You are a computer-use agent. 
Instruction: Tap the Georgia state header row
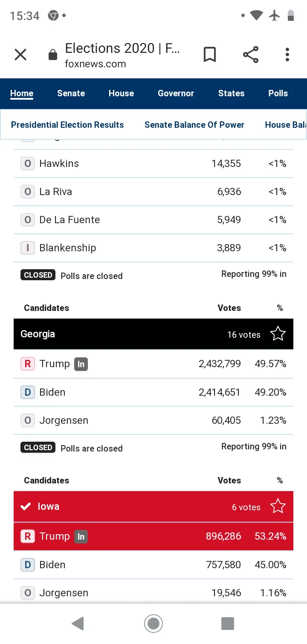pyautogui.click(x=128, y=334)
